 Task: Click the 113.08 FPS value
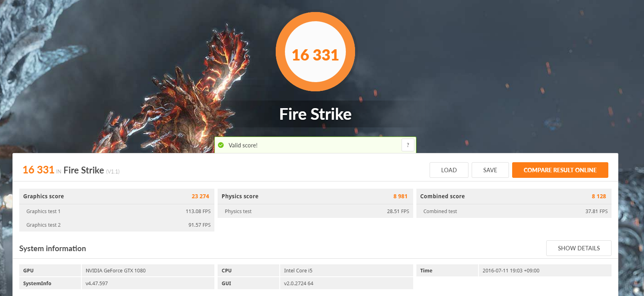coord(198,211)
